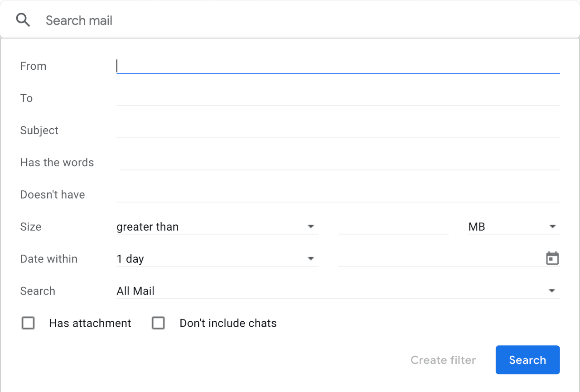The width and height of the screenshot is (580, 392).
Task: Expand the Search 'All Mail' dropdown
Action: (x=338, y=291)
